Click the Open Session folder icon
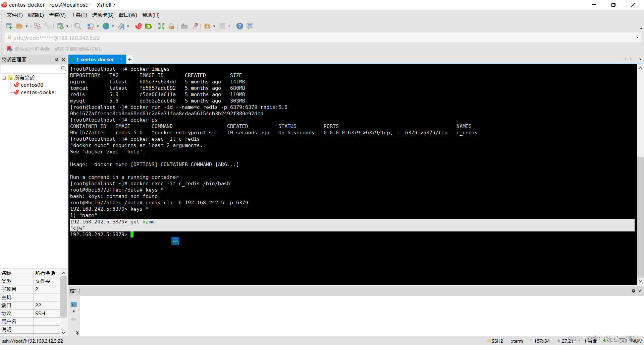 [x=20, y=26]
